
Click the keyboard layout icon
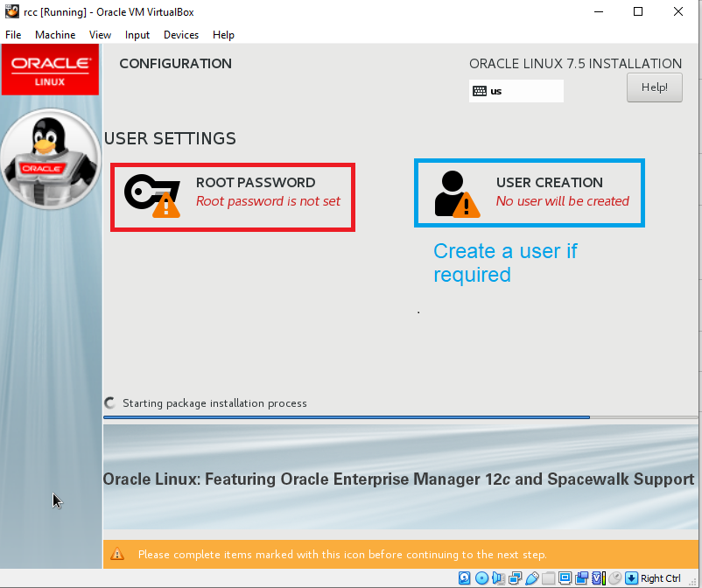tap(480, 91)
